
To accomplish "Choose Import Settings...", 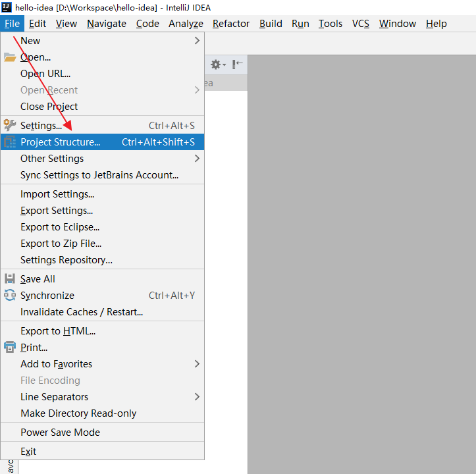I will point(102,194).
